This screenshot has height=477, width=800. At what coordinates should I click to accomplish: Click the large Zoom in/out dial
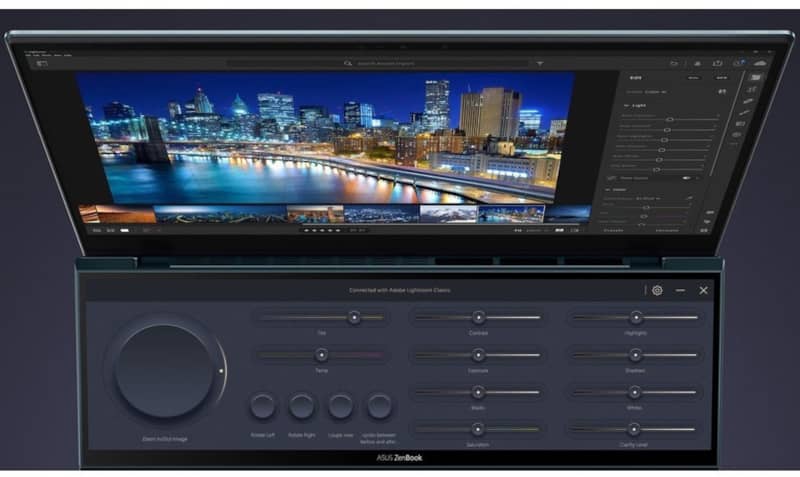(x=164, y=371)
